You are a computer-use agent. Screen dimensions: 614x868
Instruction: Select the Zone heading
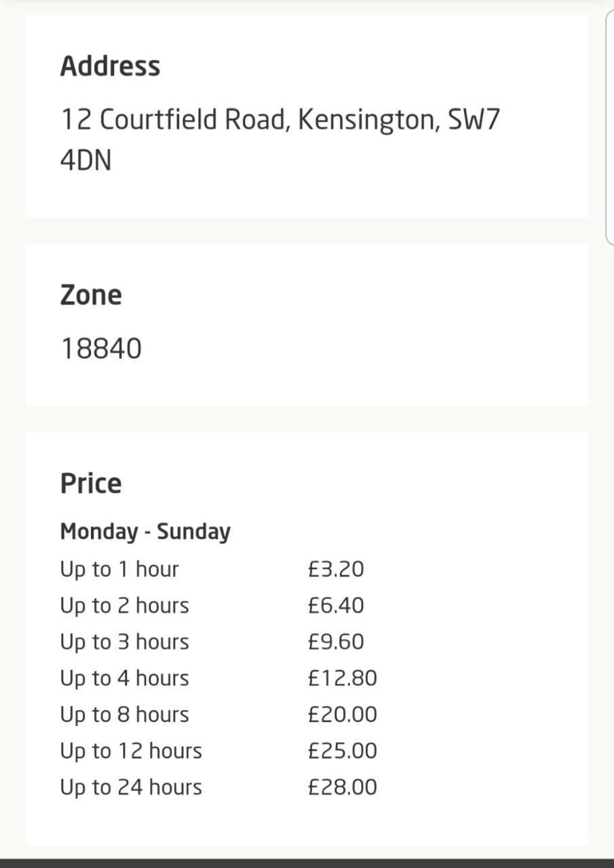[91, 295]
